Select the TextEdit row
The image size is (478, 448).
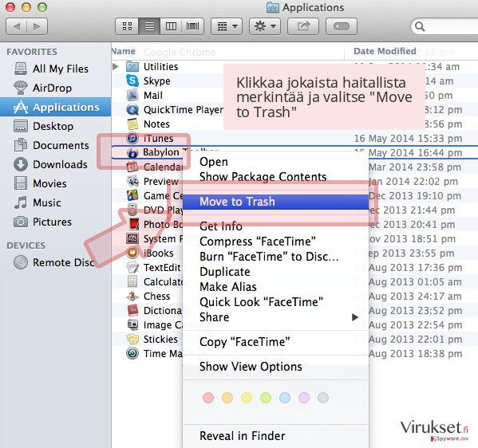(148, 267)
